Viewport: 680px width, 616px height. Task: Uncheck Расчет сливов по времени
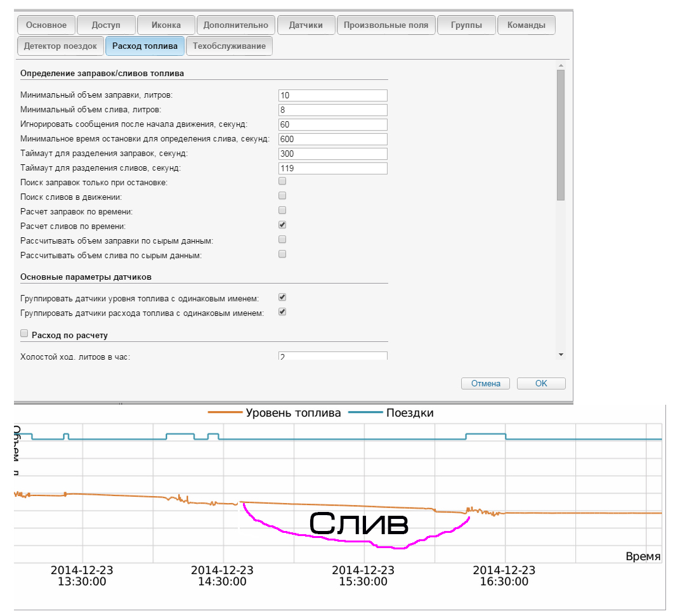click(x=282, y=225)
